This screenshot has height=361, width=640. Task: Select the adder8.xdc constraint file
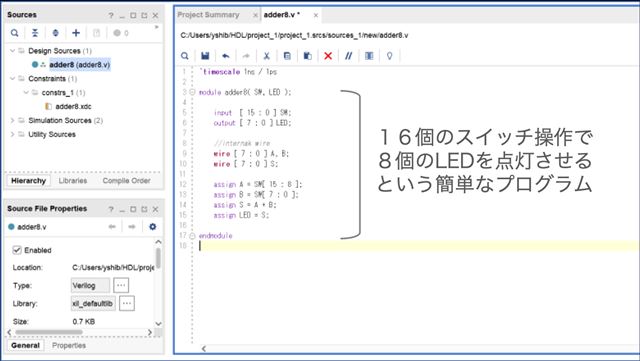(73, 107)
